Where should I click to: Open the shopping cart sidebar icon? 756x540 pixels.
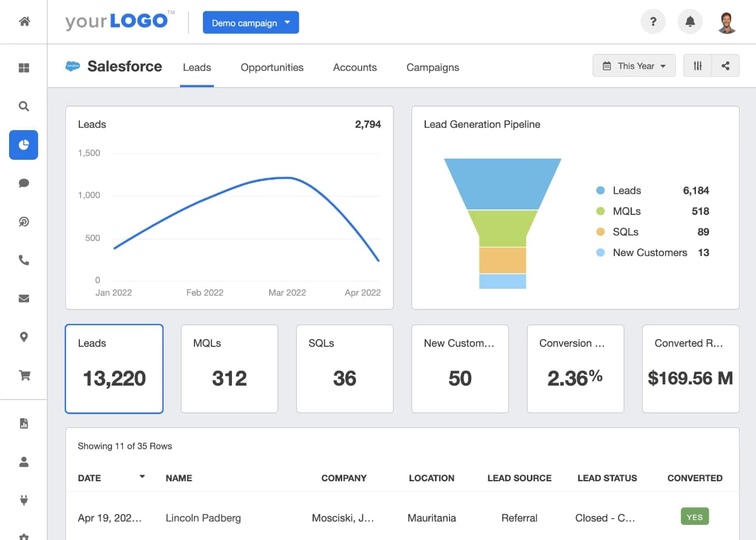tap(24, 375)
